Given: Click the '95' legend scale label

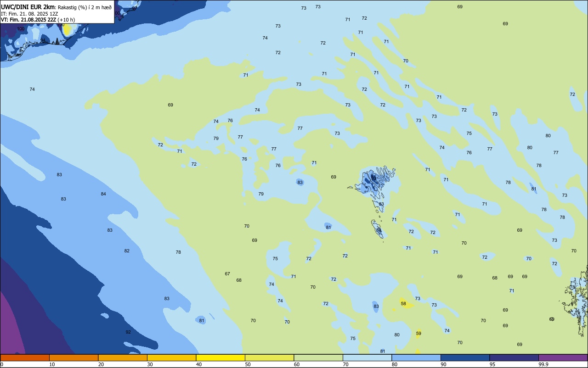Looking at the screenshot, I should pos(492,364).
